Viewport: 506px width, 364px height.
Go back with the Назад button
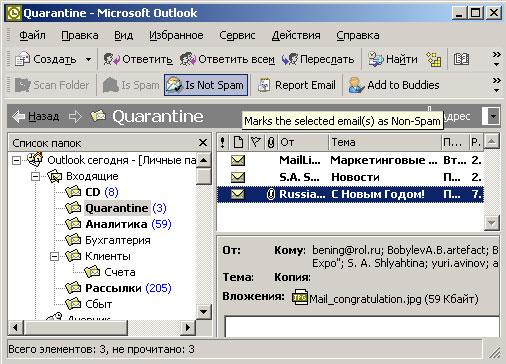36,116
